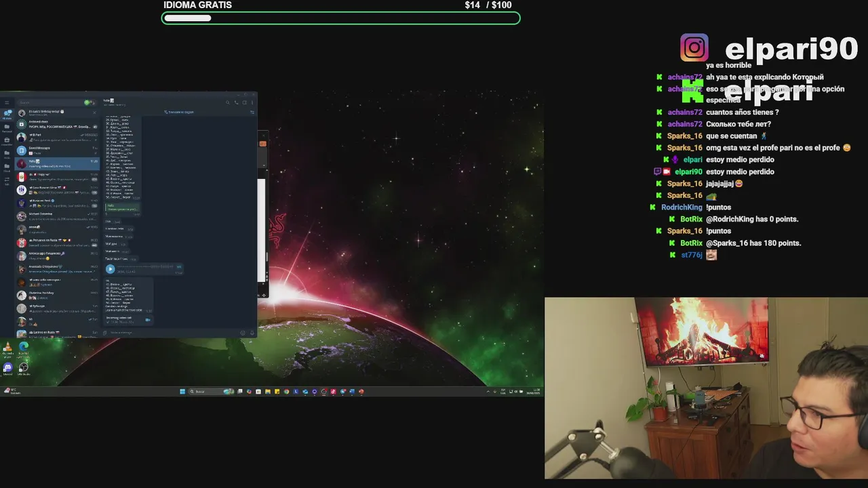Open the Archived chats row
This screenshot has height=488, width=868.
pyautogui.click(x=56, y=124)
